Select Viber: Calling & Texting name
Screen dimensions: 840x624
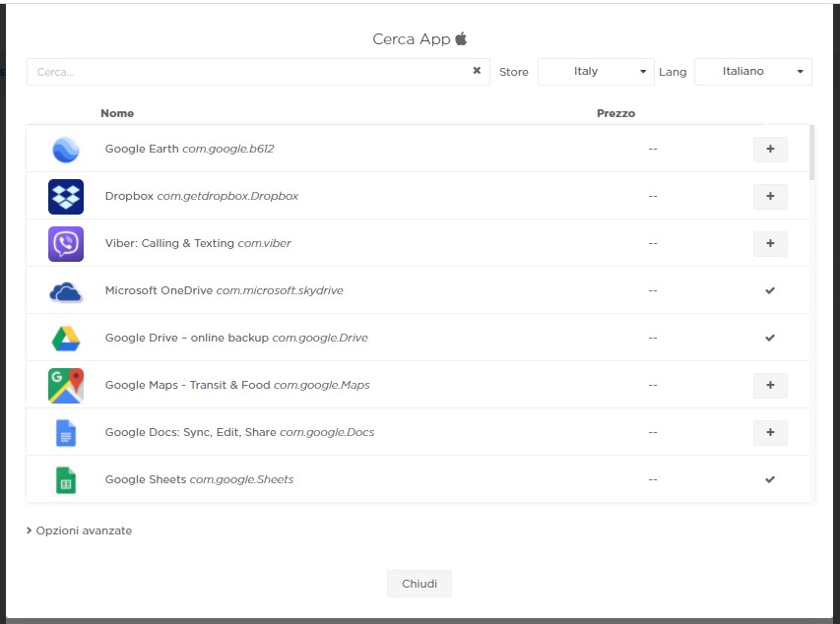click(x=198, y=243)
